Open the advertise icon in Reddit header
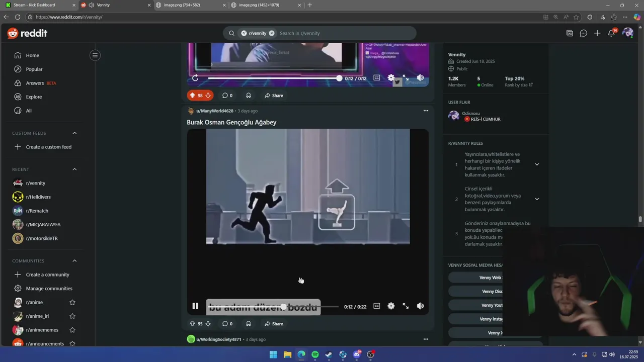The width and height of the screenshot is (644, 362). tap(570, 33)
